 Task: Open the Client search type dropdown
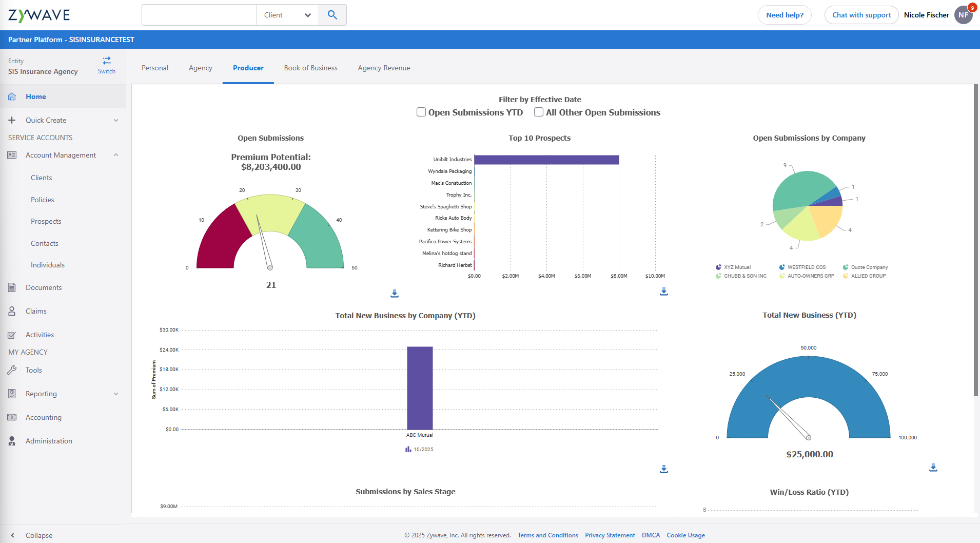click(287, 15)
